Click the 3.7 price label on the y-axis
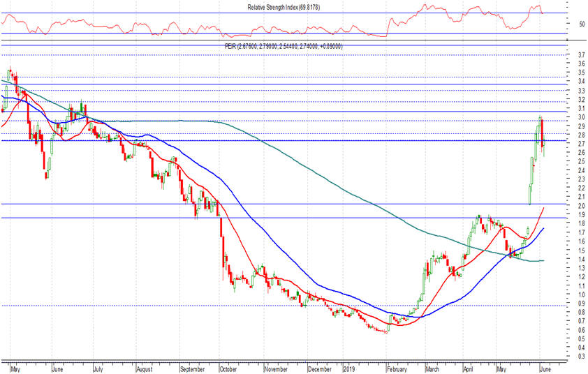Viewport: 588px width, 374px height. pos(562,55)
